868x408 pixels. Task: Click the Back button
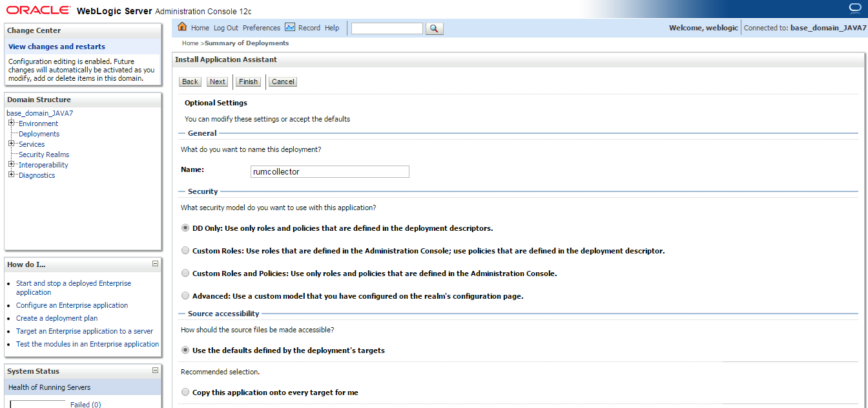coord(190,81)
